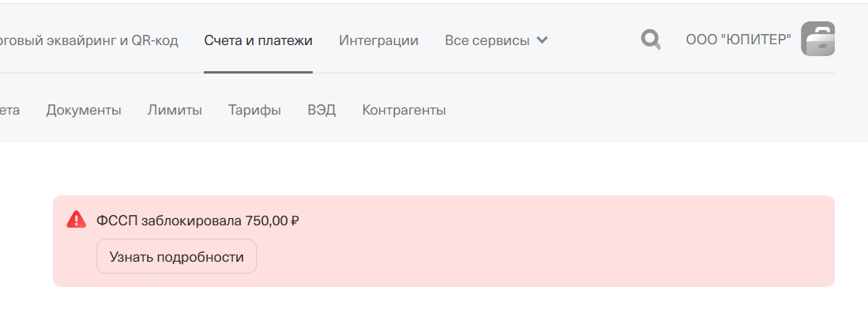Switch to the Лимиты sub-tab
This screenshot has width=868, height=321.
coord(175,110)
